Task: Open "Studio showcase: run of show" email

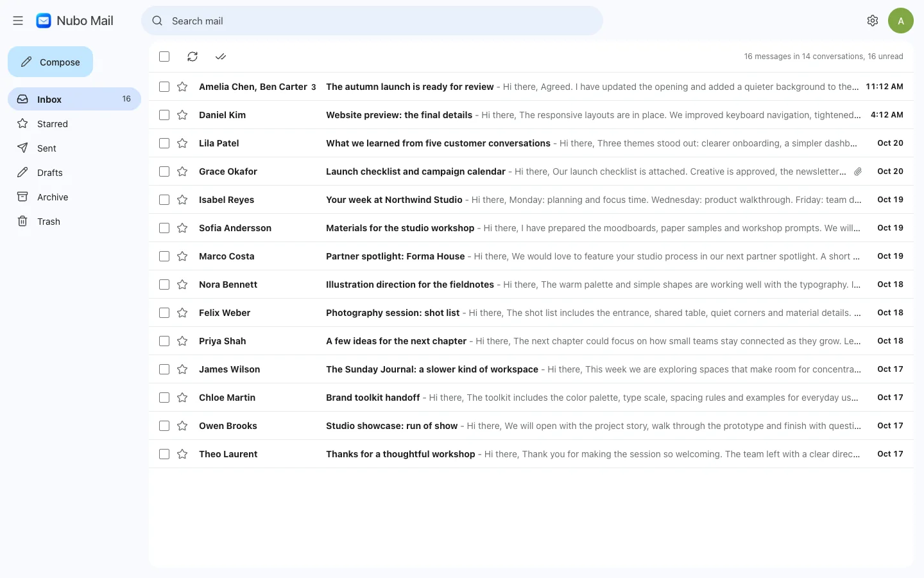Action: tap(531, 426)
